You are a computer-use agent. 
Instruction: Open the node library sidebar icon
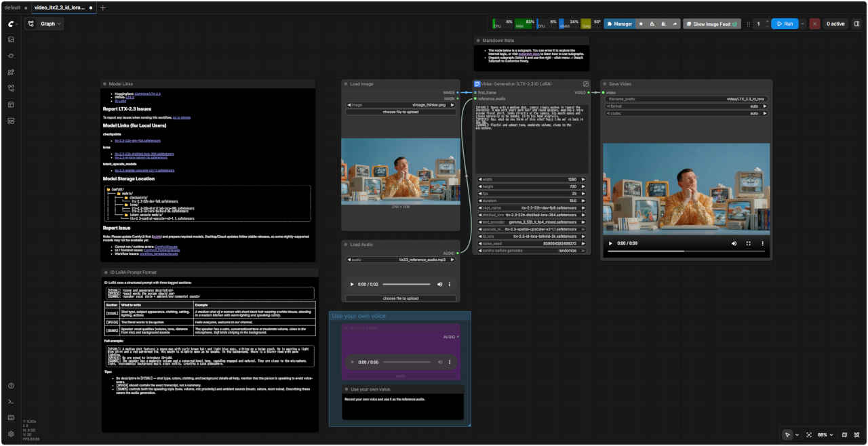(x=11, y=56)
